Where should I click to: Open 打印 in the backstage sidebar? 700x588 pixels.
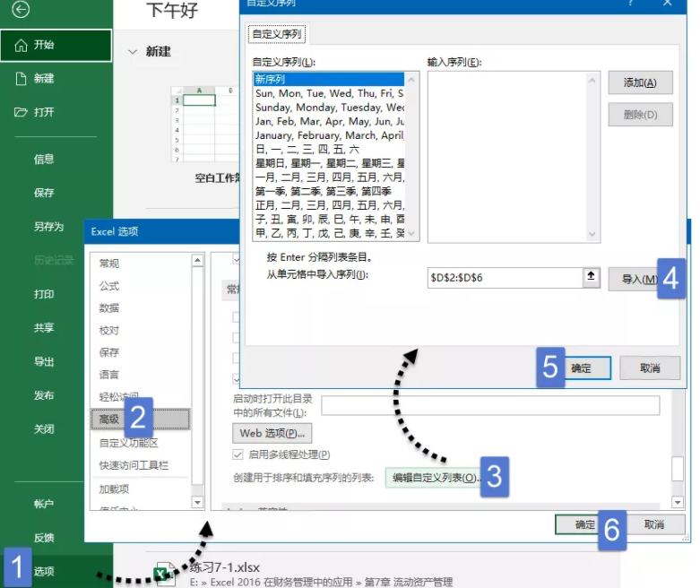(x=44, y=294)
